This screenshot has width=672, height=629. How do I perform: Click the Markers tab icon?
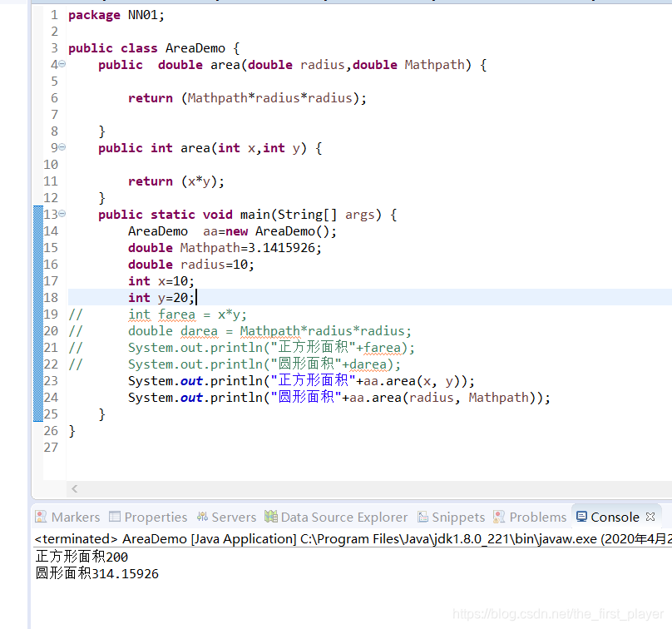coord(41,517)
